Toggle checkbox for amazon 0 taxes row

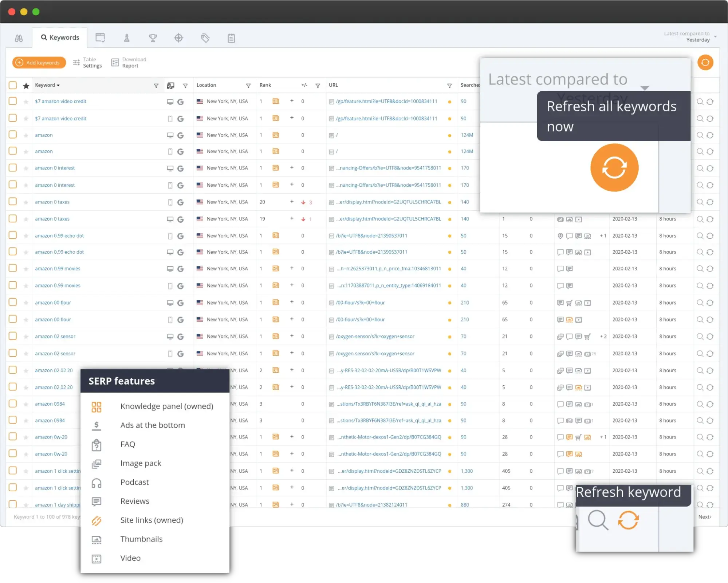(13, 202)
